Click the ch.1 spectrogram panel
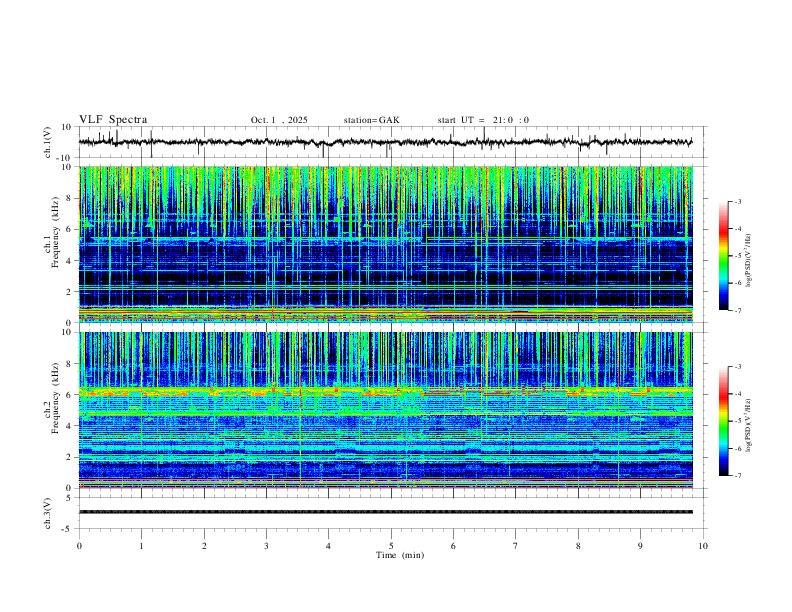This screenshot has height=612, width=792. coord(386,244)
